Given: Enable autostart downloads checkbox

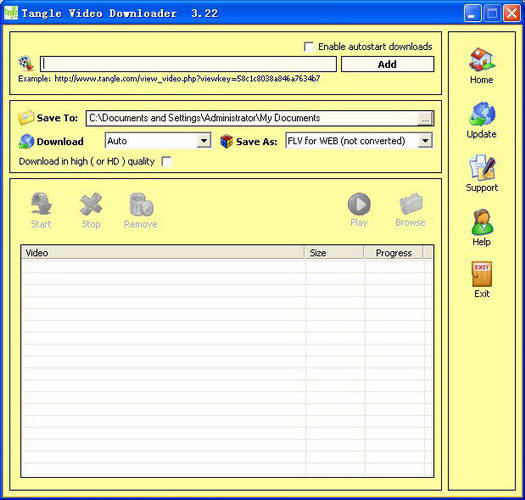Looking at the screenshot, I should click(308, 46).
